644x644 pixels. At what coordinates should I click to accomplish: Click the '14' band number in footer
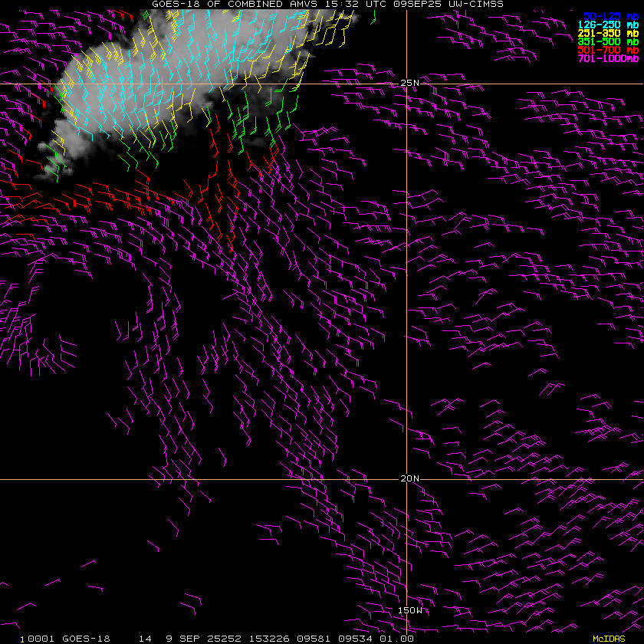point(145,639)
